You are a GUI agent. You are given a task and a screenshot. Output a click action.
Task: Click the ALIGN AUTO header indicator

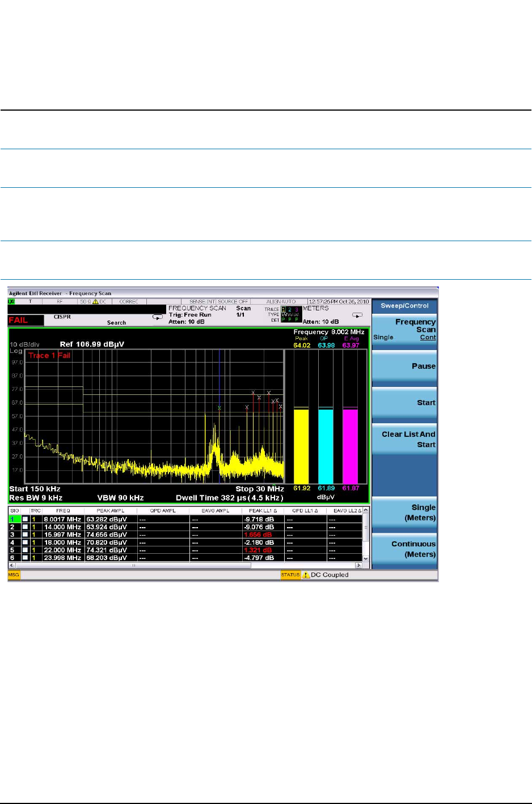[x=281, y=302]
